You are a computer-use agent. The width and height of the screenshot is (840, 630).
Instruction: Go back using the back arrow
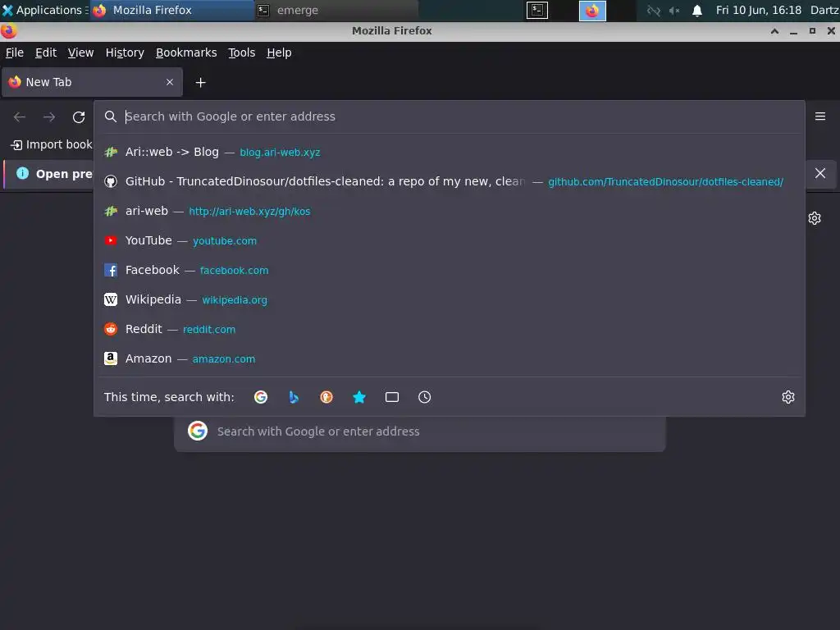click(x=20, y=116)
